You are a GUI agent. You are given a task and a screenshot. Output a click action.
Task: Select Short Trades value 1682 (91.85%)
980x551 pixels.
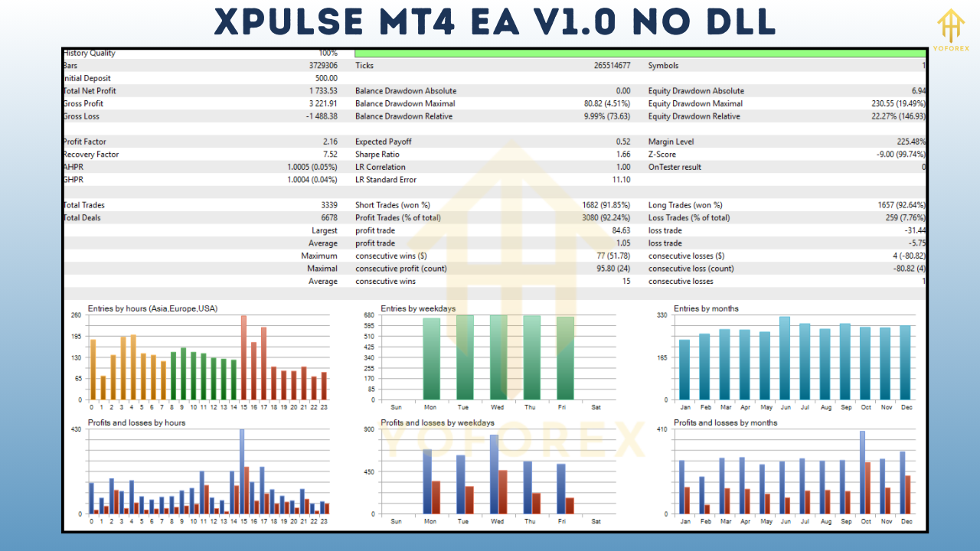pyautogui.click(x=606, y=205)
